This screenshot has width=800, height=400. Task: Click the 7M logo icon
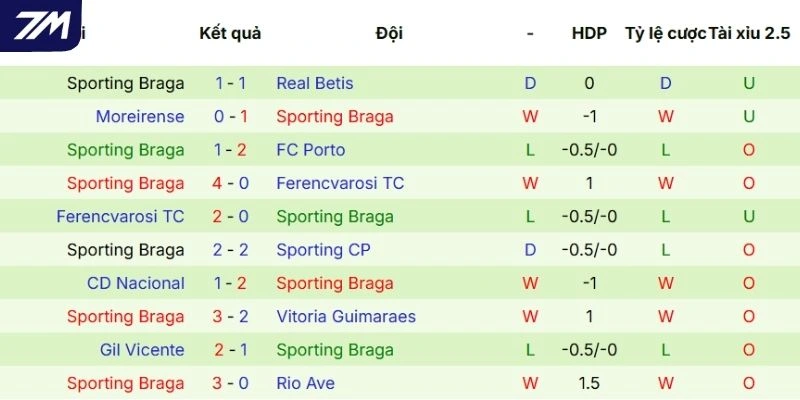[x=42, y=25]
